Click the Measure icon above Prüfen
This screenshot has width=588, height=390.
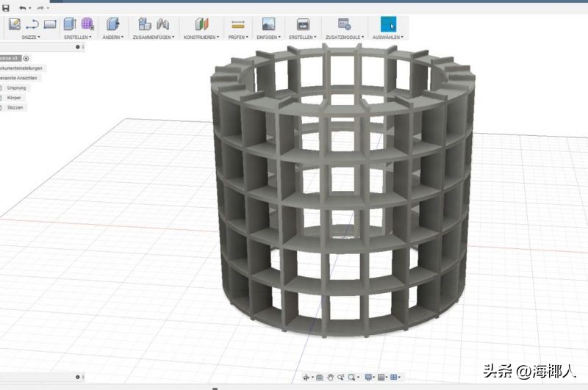(x=237, y=24)
